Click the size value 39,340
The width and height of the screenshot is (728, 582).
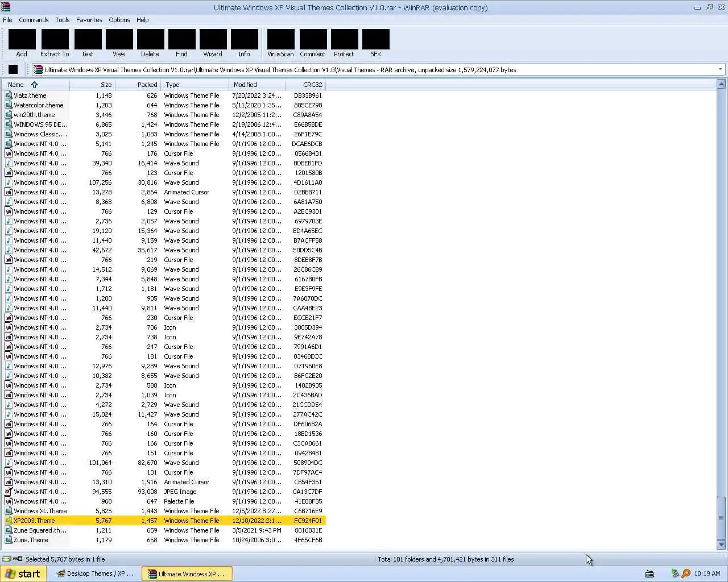[x=102, y=163]
